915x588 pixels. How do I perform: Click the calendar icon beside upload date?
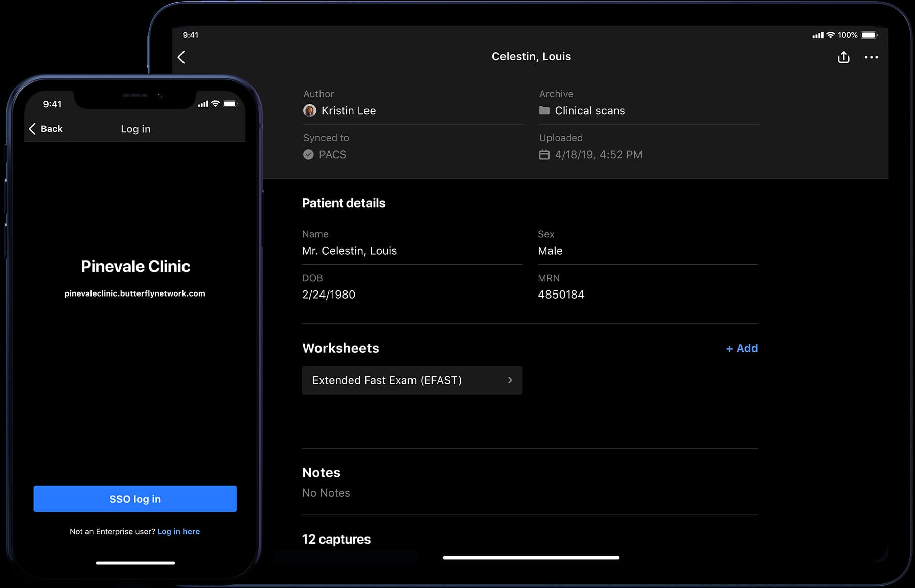pos(544,155)
